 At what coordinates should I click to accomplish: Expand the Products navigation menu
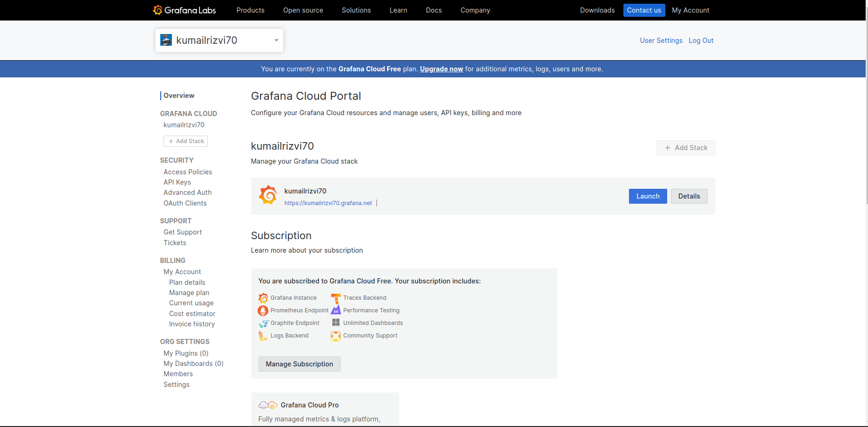coord(250,10)
